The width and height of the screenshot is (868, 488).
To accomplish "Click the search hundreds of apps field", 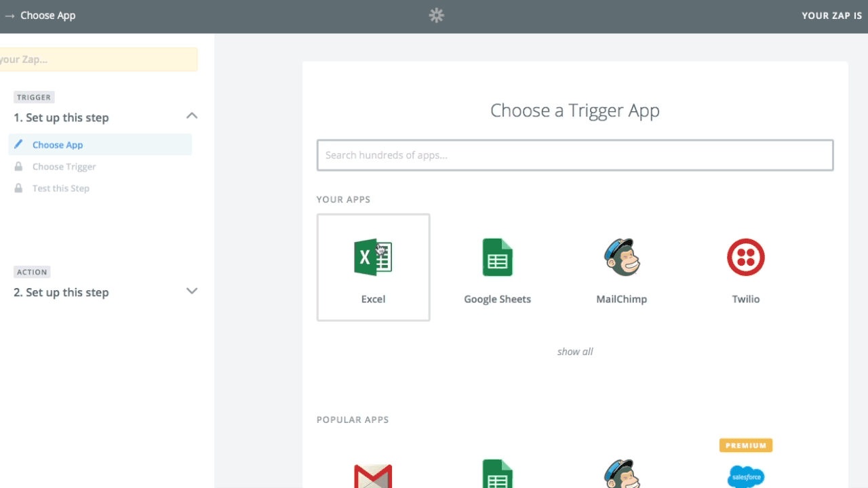I will [x=574, y=155].
